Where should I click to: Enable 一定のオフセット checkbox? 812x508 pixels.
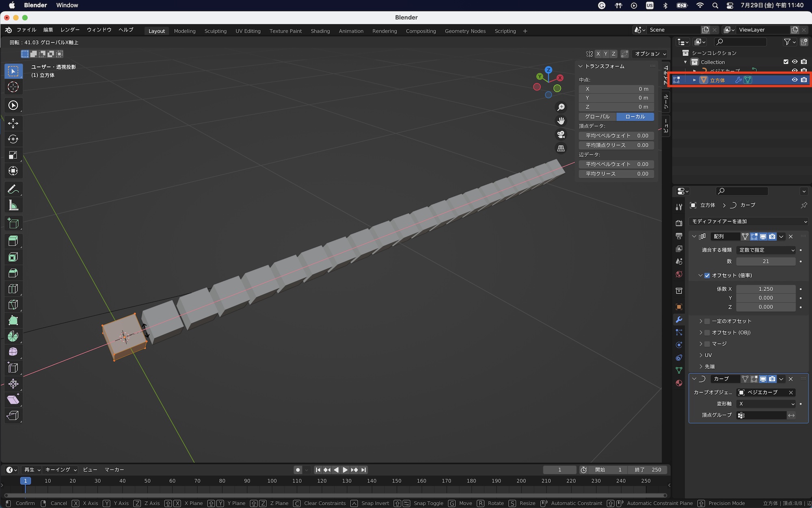coord(707,321)
